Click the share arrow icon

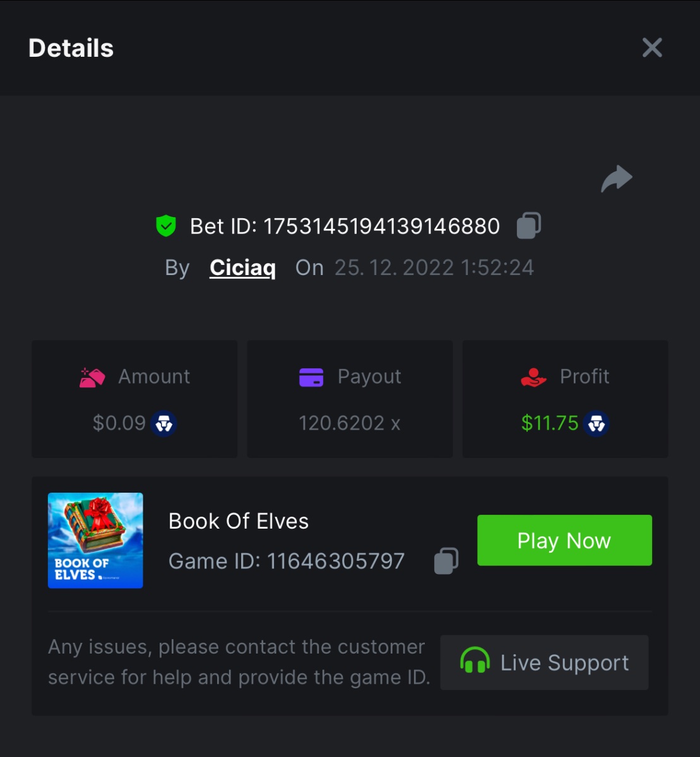[616, 179]
